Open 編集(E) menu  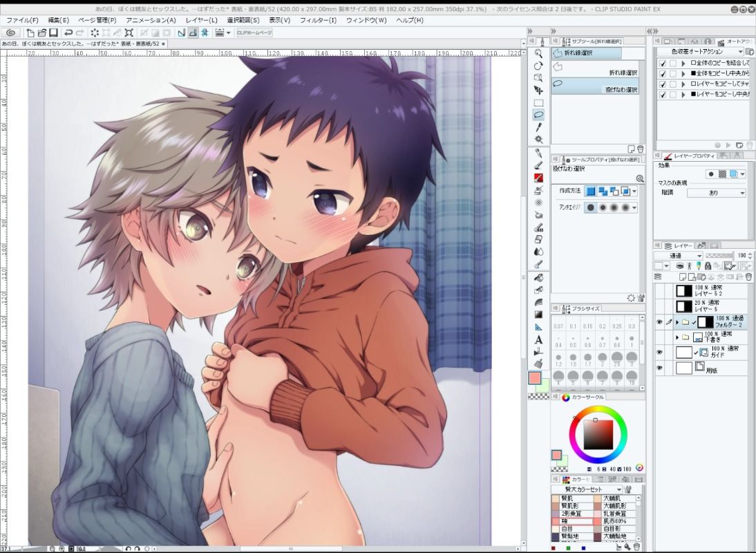click(58, 20)
